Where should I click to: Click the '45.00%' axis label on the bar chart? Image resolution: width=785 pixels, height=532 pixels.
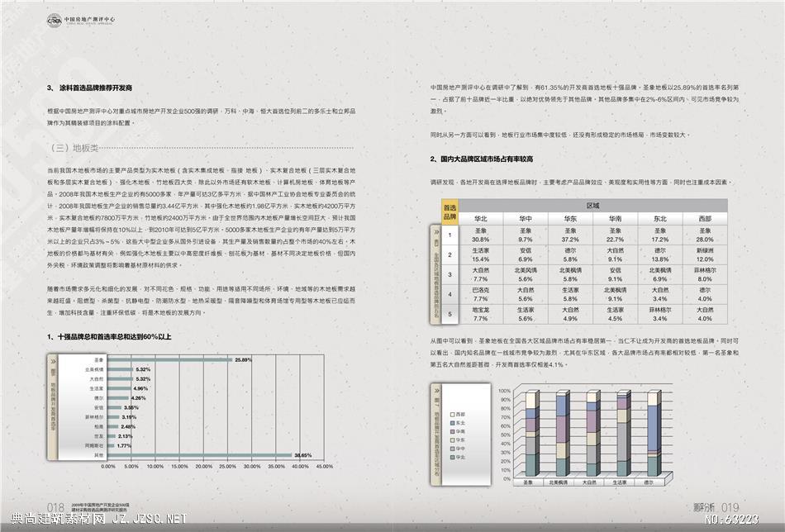pos(325,467)
